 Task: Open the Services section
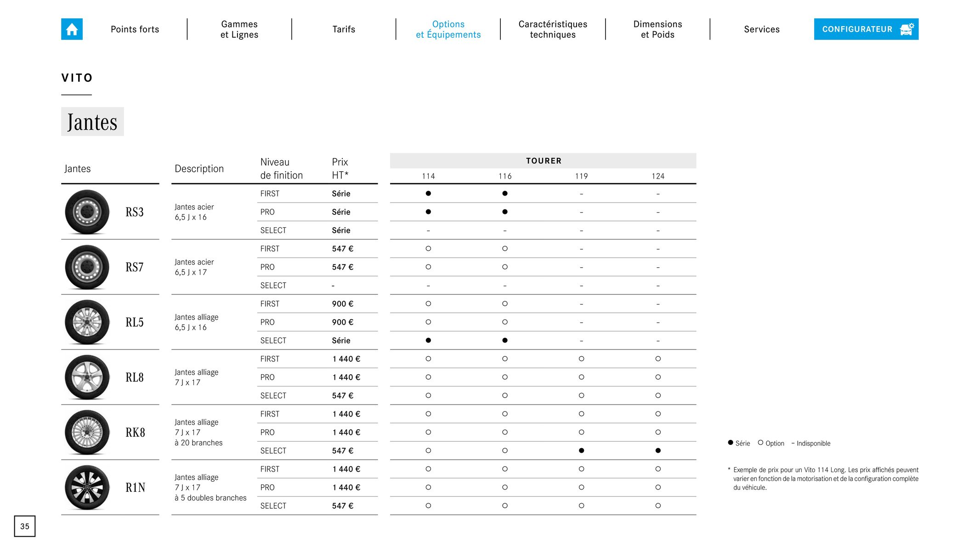pos(762,29)
